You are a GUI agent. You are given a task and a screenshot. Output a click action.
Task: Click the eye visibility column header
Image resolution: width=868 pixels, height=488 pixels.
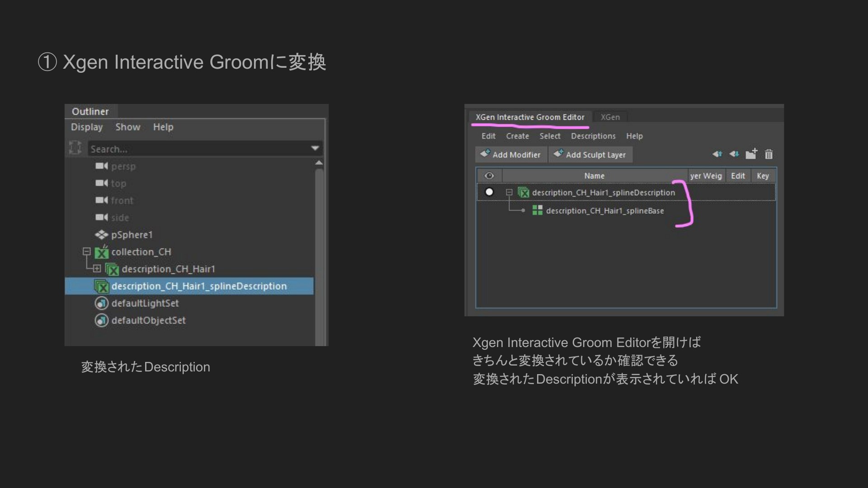489,176
